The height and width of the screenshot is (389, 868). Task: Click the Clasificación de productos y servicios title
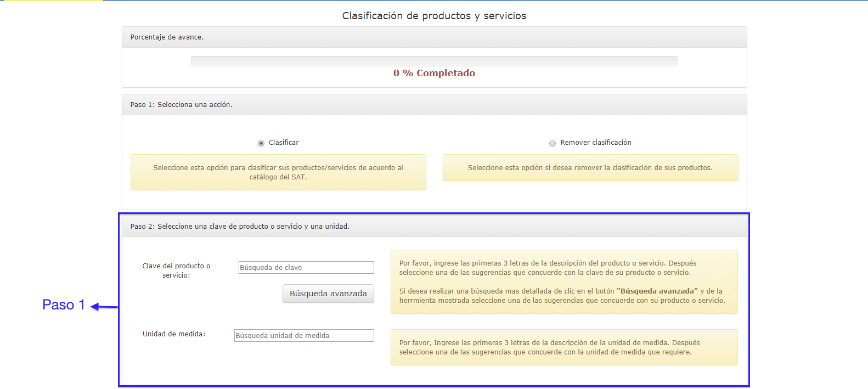(434, 16)
